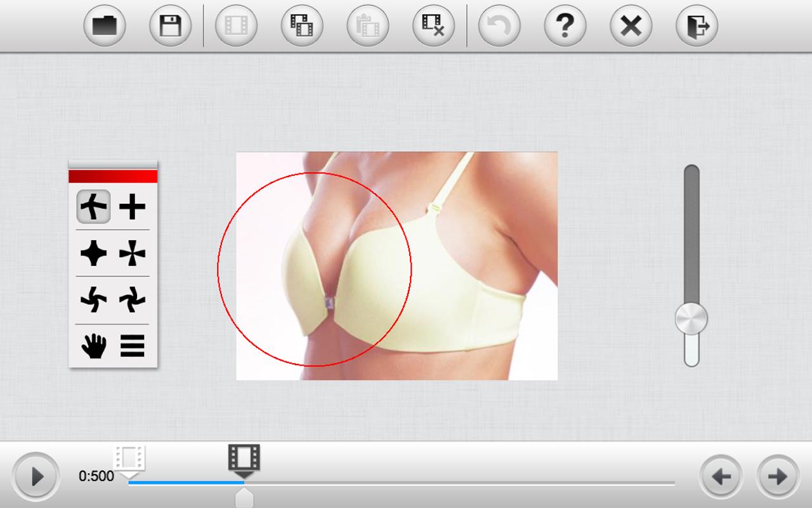Click the duplicate frame button
Screen dimensions: 812x508
(302, 26)
